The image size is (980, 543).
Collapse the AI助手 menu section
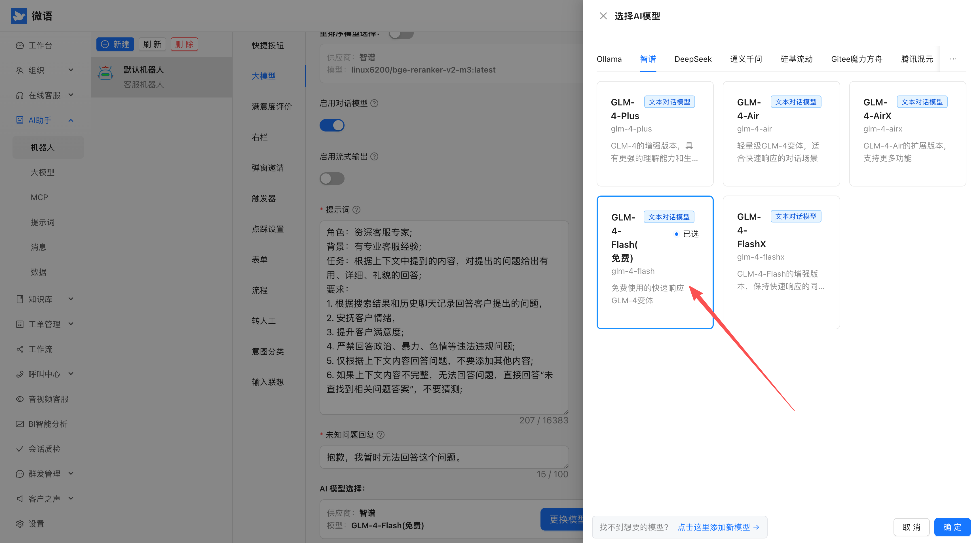pyautogui.click(x=71, y=120)
